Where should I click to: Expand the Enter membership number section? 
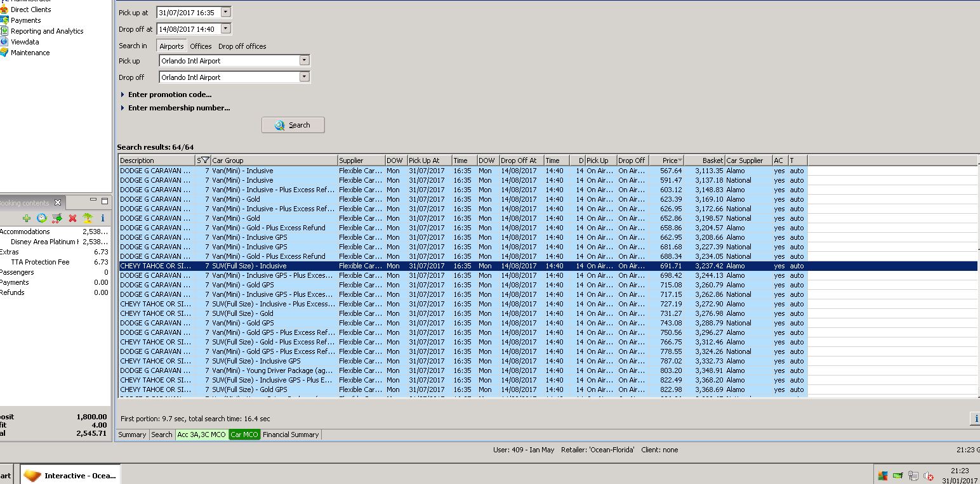tap(178, 108)
